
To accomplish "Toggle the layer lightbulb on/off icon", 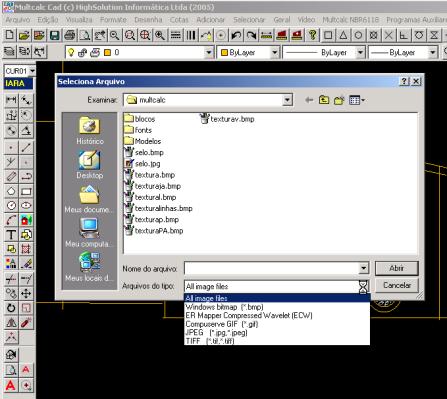I will click(x=71, y=52).
